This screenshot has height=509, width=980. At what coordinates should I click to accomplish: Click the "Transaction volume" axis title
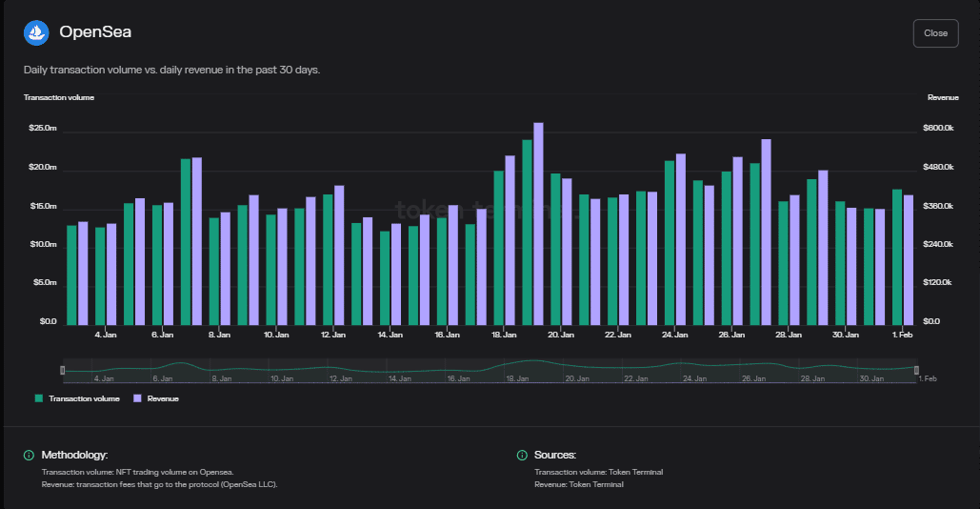pos(59,97)
